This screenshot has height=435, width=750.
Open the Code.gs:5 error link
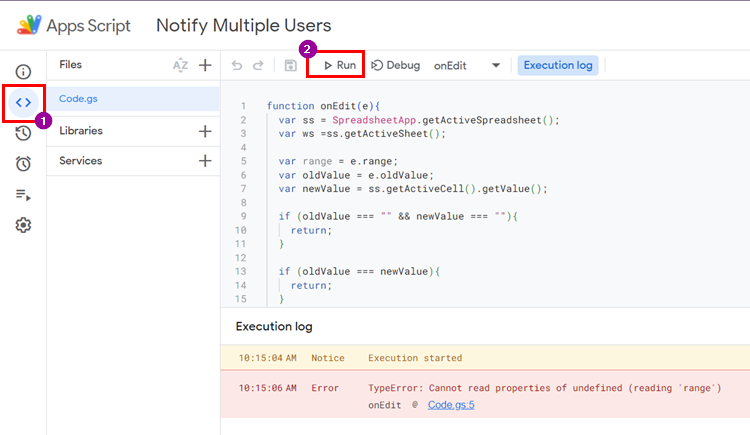pos(451,405)
